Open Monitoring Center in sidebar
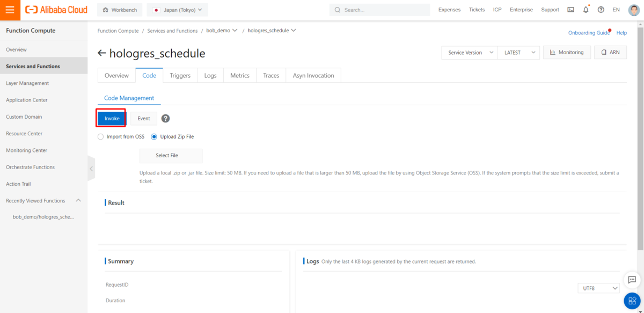 (x=43, y=150)
